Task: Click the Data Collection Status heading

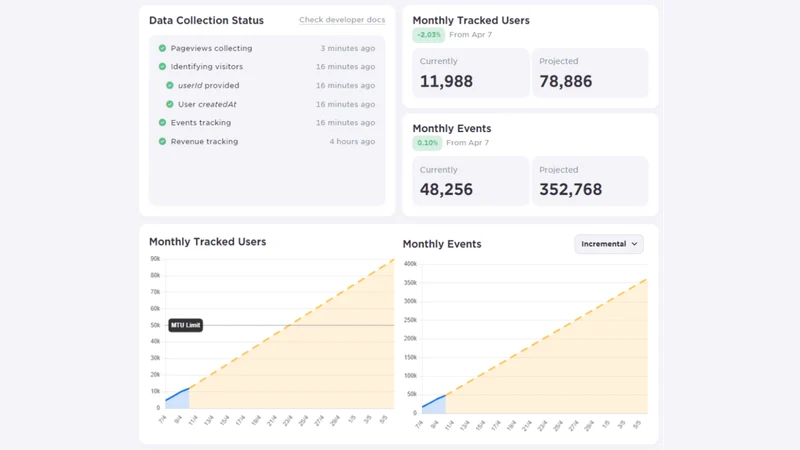Action: pos(206,20)
